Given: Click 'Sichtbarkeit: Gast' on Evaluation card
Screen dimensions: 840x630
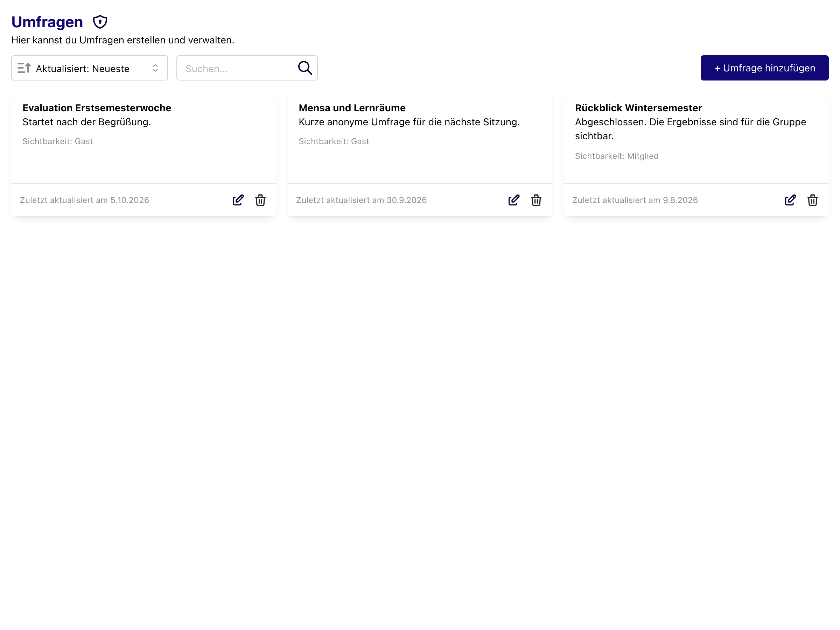Looking at the screenshot, I should tap(57, 141).
